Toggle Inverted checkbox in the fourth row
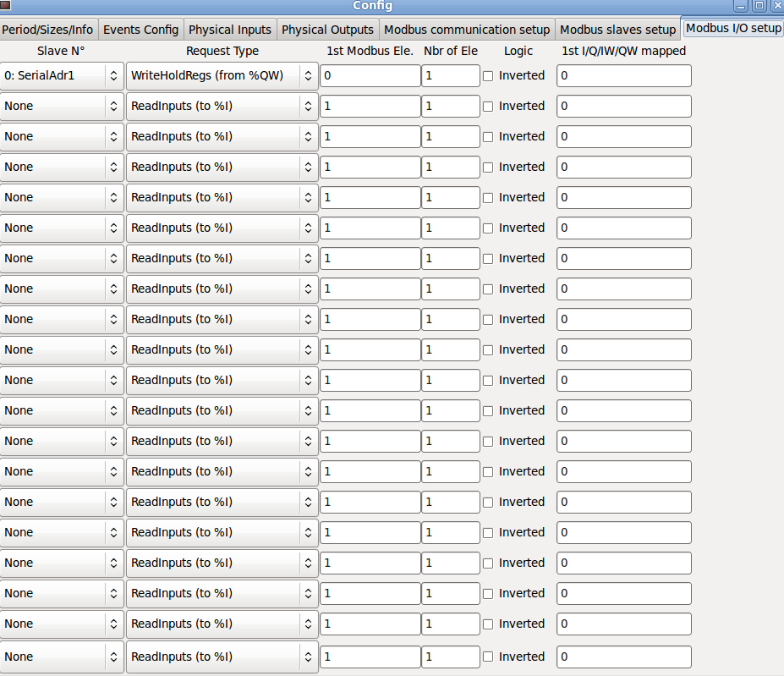The image size is (784, 676). click(488, 168)
